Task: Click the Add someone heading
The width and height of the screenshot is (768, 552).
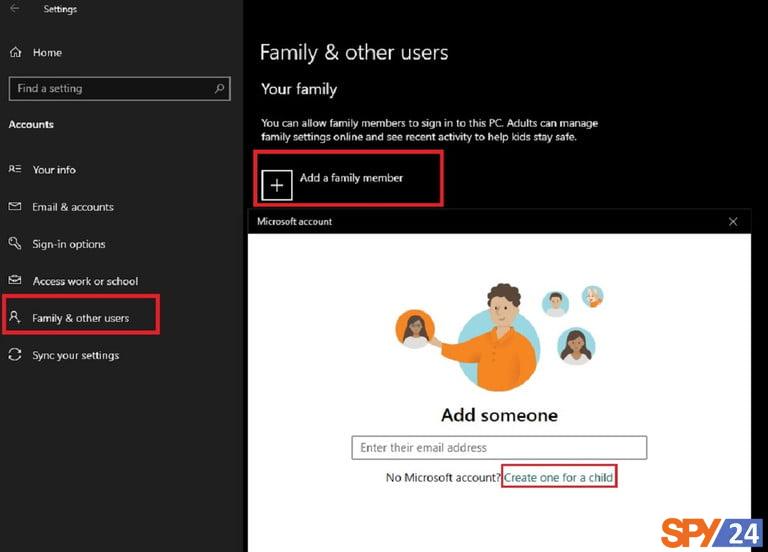Action: click(499, 415)
